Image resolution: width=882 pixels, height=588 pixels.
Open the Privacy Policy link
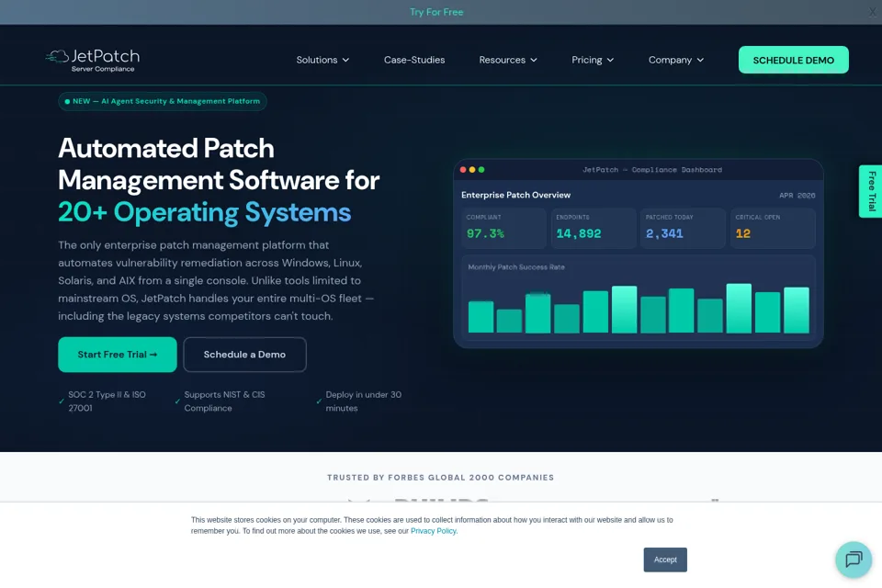[433, 531]
